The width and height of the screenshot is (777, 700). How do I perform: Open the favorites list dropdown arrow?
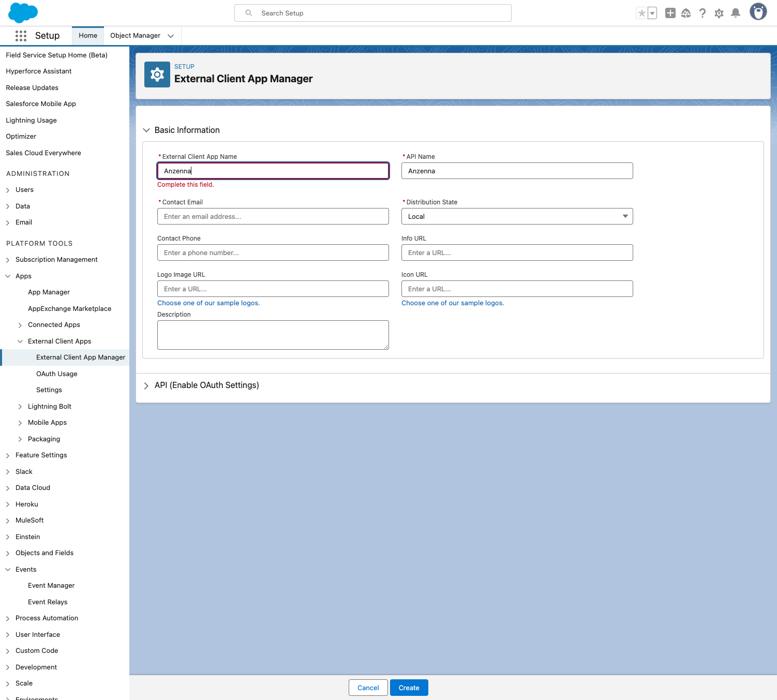coord(652,13)
